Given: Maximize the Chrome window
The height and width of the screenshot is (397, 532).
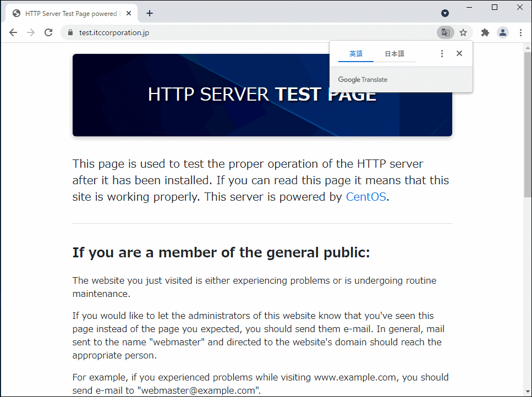Looking at the screenshot, I should [x=495, y=7].
